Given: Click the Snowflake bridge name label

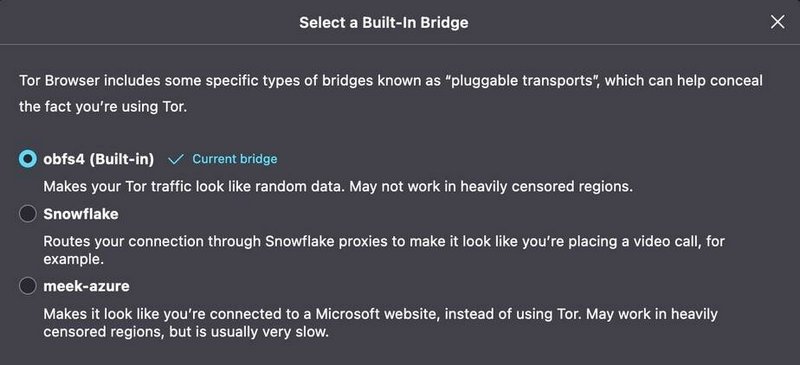Looking at the screenshot, I should (x=81, y=214).
